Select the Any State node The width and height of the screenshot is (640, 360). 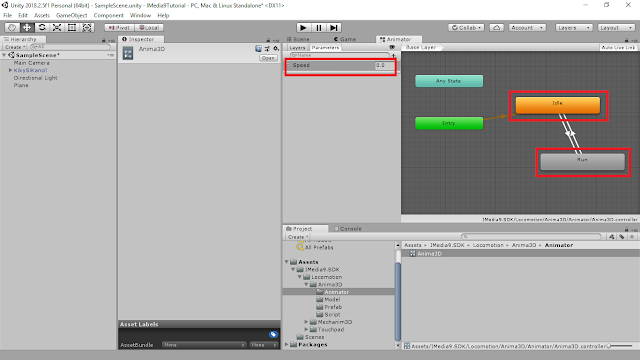pyautogui.click(x=449, y=81)
